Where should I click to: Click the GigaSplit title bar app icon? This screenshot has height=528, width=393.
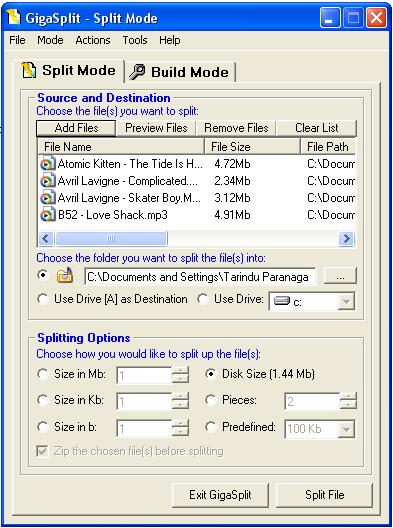(x=13, y=17)
